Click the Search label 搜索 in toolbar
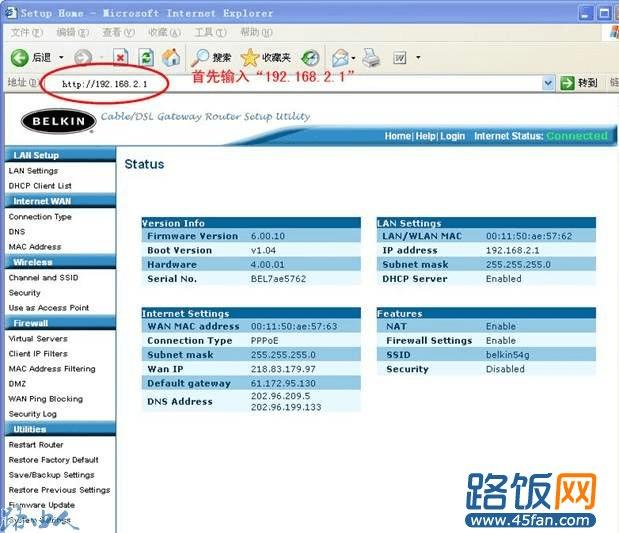619x533 pixels. 221,58
